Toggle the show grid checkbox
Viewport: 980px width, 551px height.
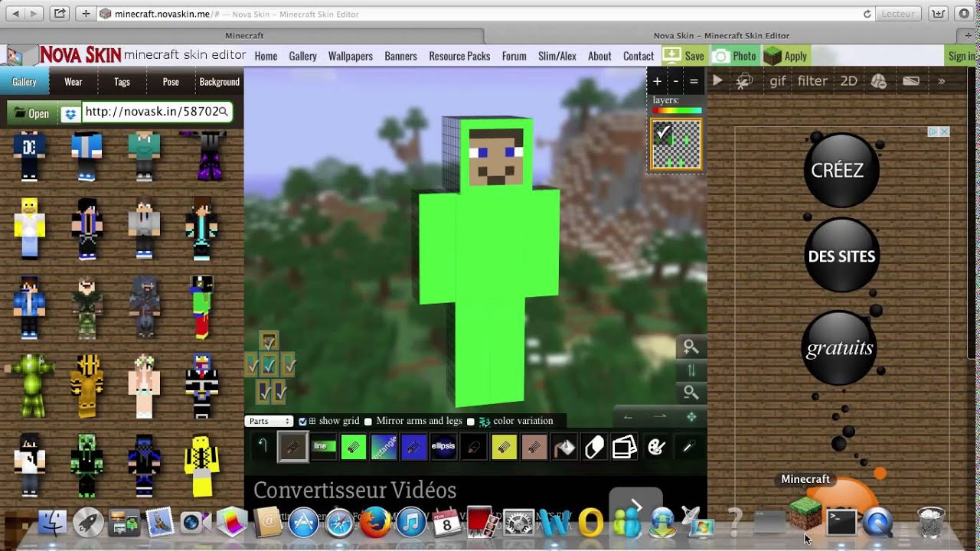302,421
